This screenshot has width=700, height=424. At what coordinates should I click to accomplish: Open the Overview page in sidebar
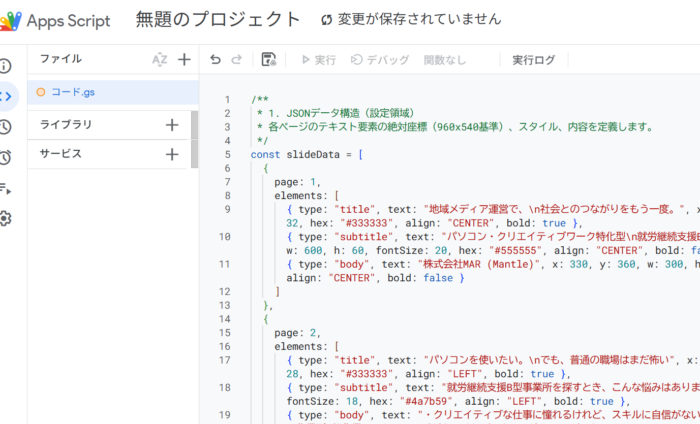tap(5, 66)
